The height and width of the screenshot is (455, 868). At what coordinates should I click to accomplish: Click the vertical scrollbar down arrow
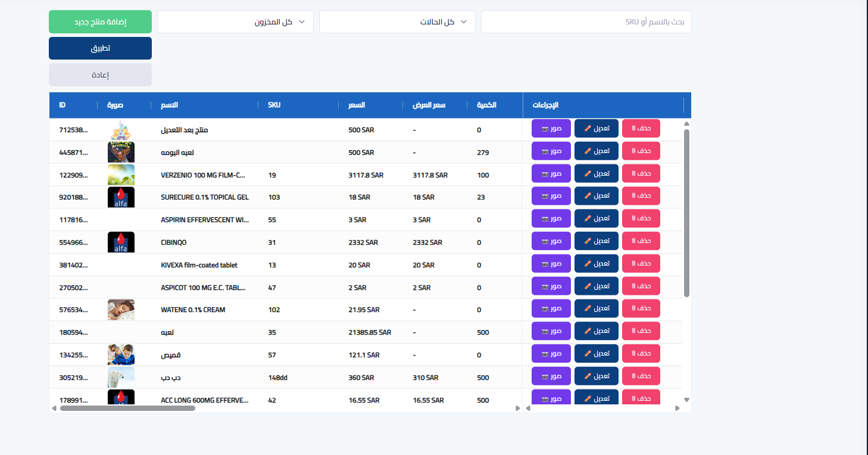[x=686, y=400]
